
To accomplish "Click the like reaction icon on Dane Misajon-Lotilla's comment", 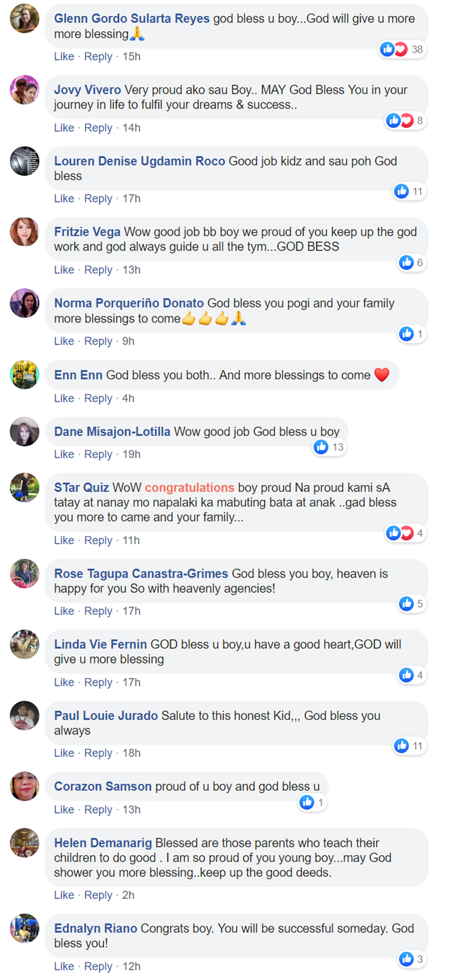I will [321, 447].
